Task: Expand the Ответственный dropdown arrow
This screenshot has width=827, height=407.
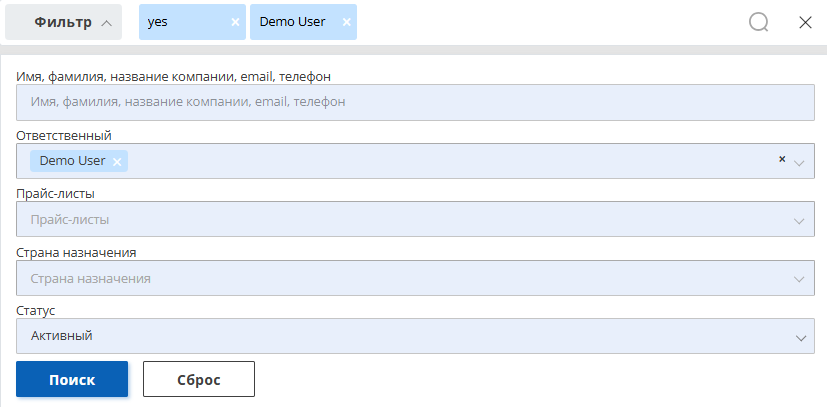Action: point(799,163)
